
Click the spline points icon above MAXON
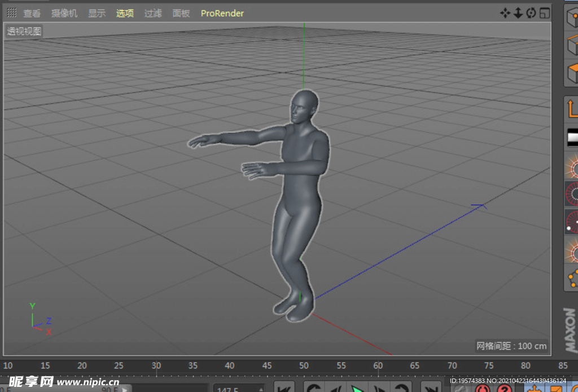point(572,278)
